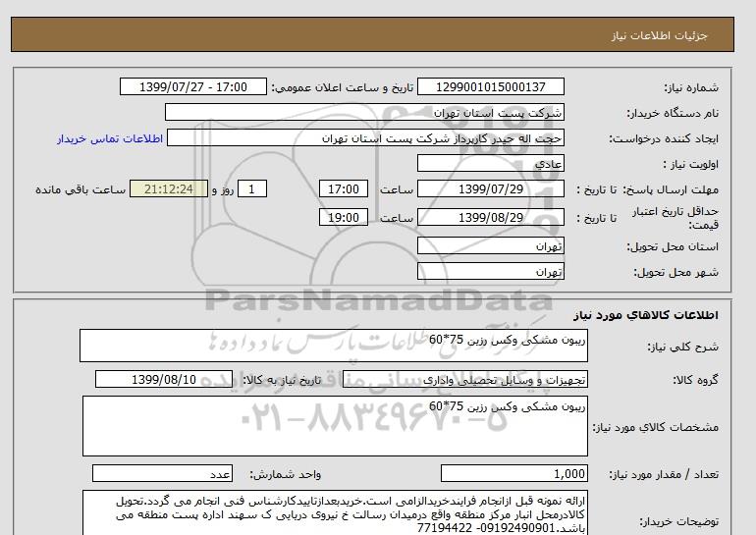Select the remaining days field showing 1
This screenshot has width=756, height=535.
click(x=252, y=188)
